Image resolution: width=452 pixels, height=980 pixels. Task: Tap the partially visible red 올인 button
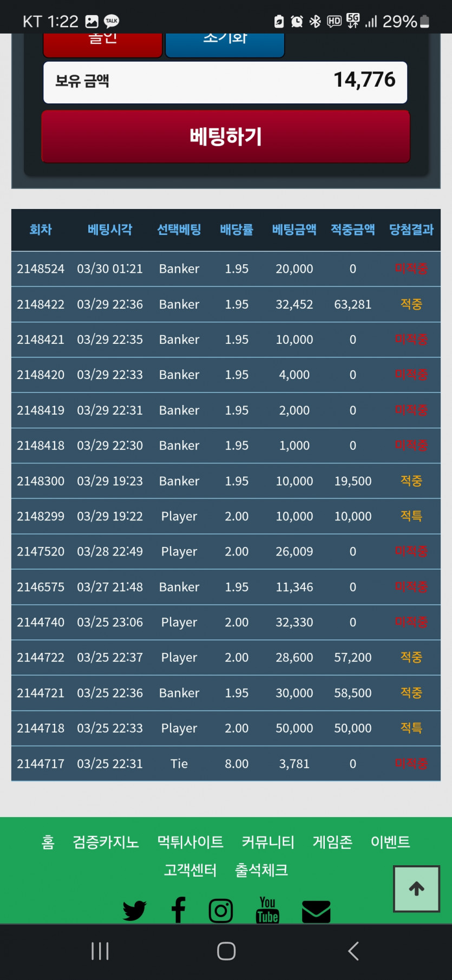pos(103,45)
